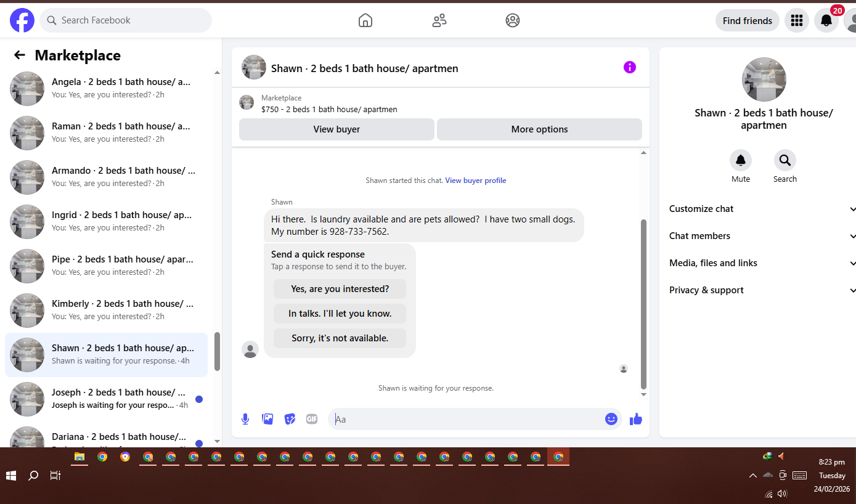Open Kimberly's conversation in the list
The image size is (856, 504).
[106, 311]
